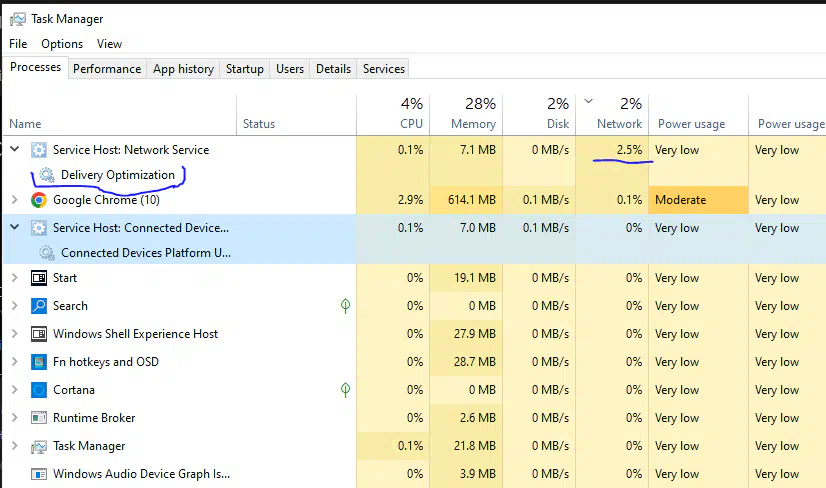Expand the Google Chrome process group
Viewport: 826px width, 488px height.
[x=14, y=200]
